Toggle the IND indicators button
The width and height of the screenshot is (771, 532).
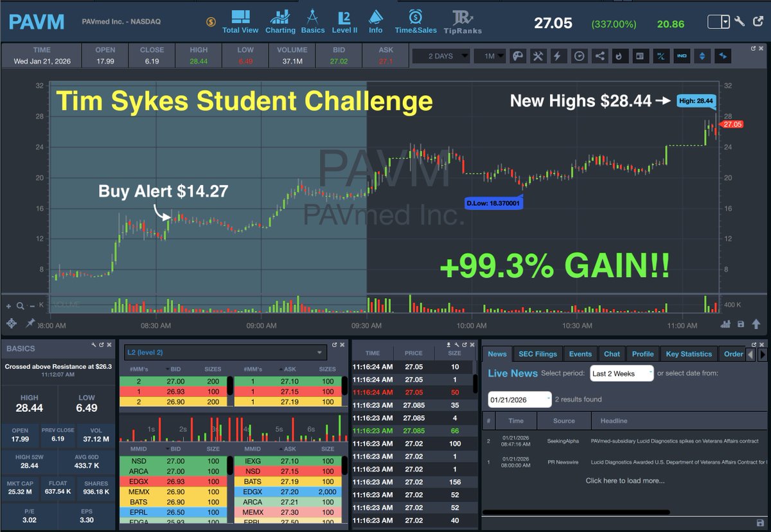click(x=681, y=56)
